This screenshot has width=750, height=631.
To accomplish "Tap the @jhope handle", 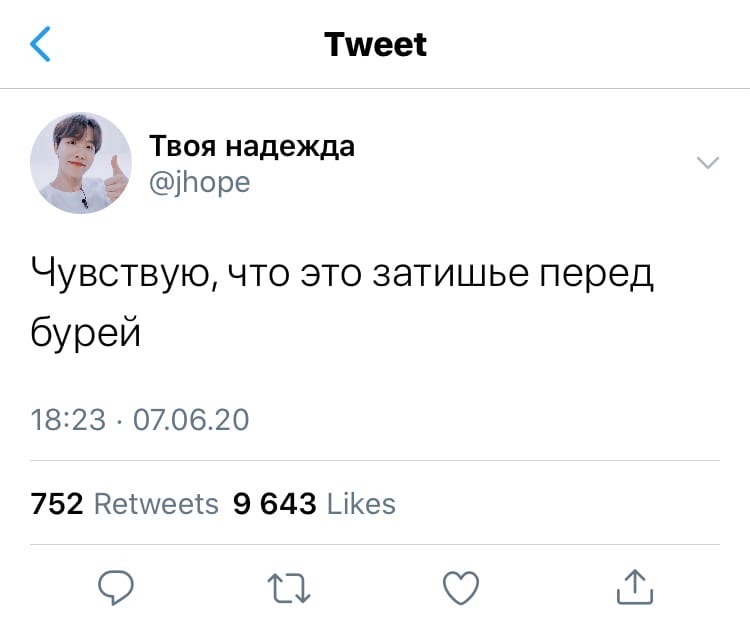I will [199, 183].
